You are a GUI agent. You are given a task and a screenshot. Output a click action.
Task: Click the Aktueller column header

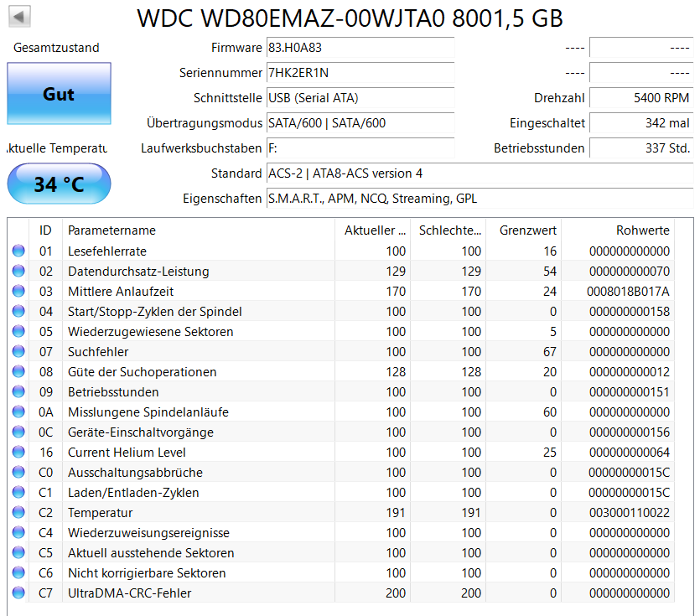pyautogui.click(x=373, y=230)
